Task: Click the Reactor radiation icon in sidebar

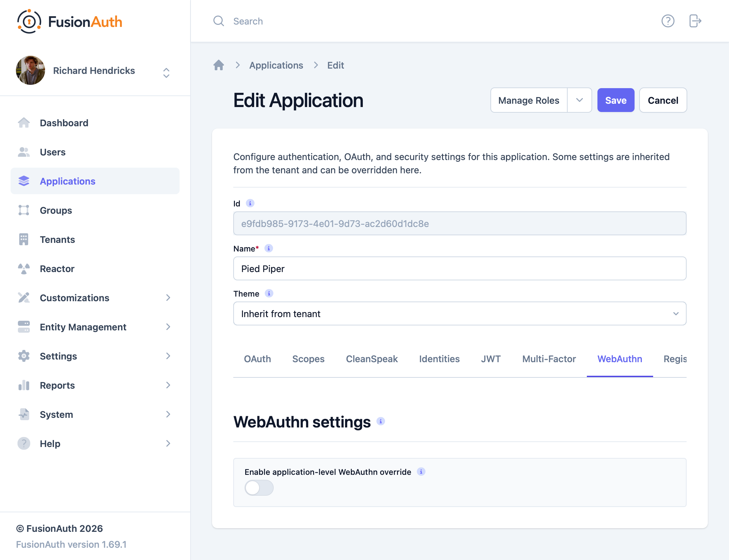Action: click(24, 269)
